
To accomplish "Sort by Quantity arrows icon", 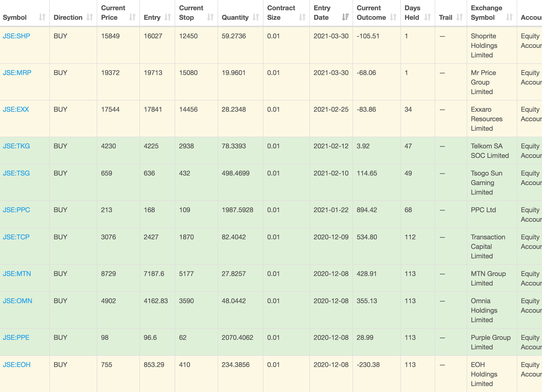I will pyautogui.click(x=256, y=17).
